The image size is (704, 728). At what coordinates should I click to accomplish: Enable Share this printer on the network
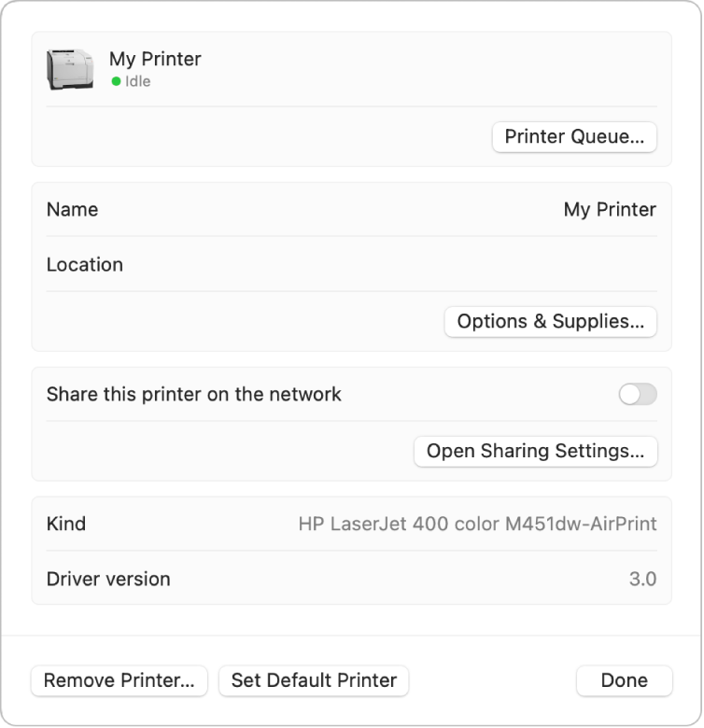pyautogui.click(x=638, y=395)
